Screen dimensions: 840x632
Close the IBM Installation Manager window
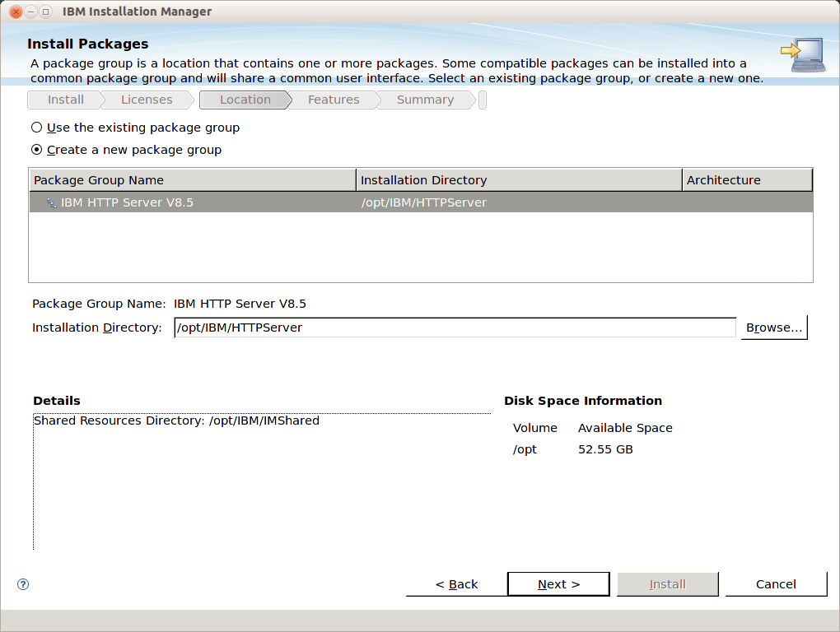16,12
